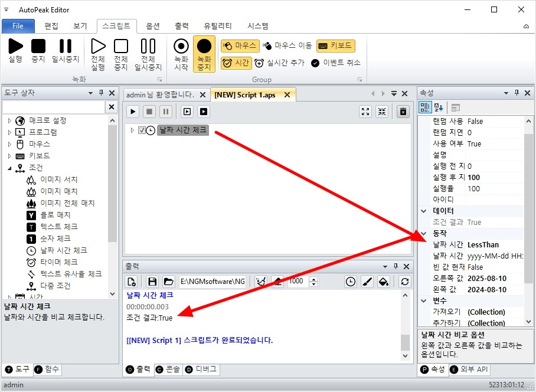Switch to 함수 toolbox tab
Viewport: 536px width, 392px height.
click(x=47, y=370)
